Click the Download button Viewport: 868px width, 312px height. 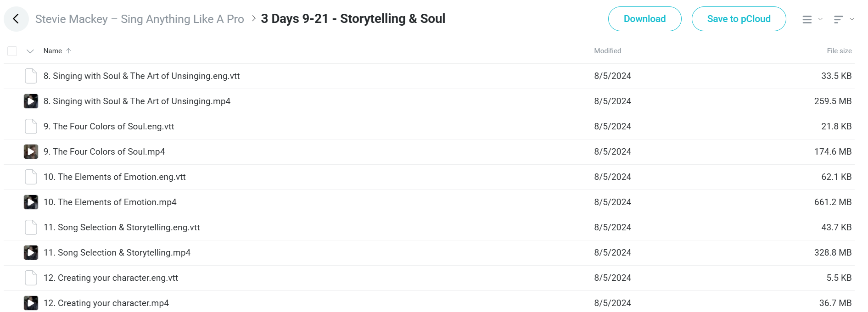coord(644,19)
